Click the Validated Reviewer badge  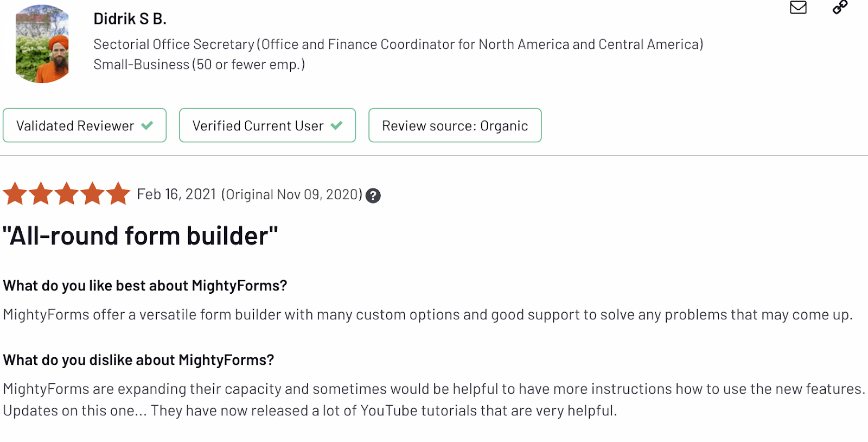85,125
